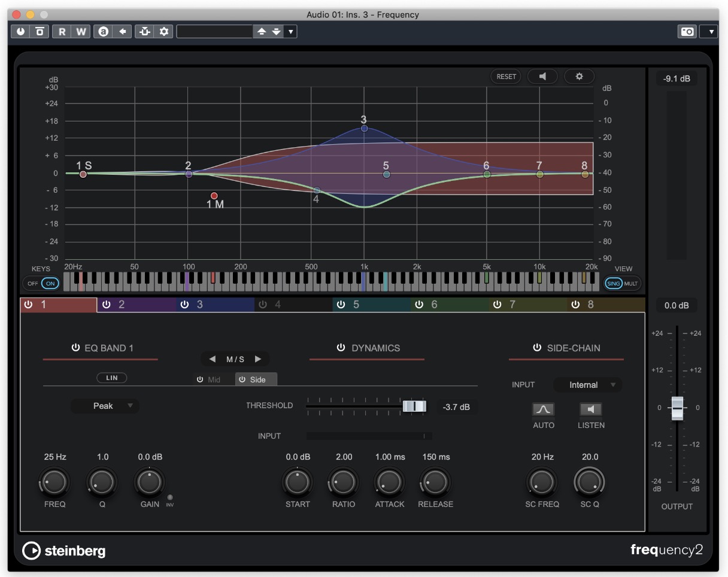Screen dimensions: 728x577
Task: Select the 1 M node on graph
Action: [x=214, y=196]
